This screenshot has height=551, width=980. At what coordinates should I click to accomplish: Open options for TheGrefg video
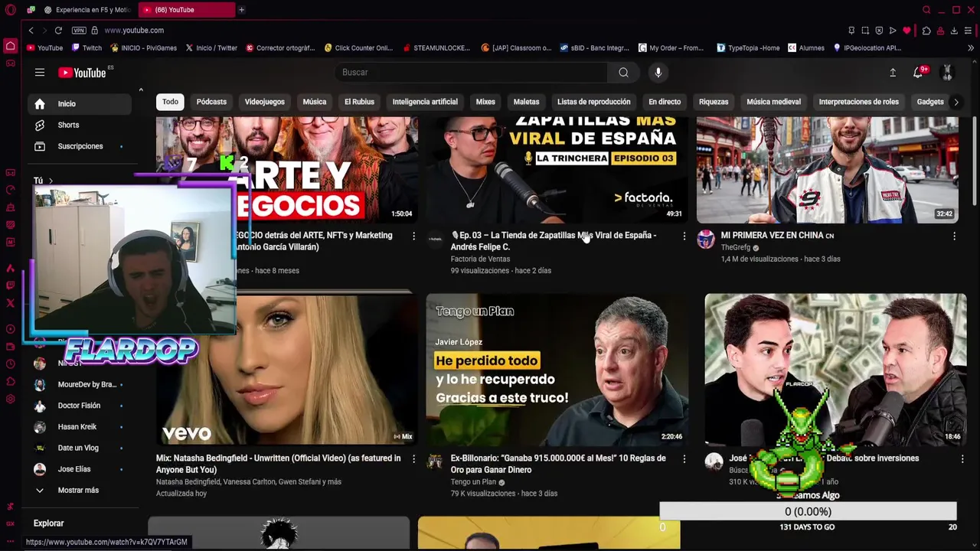[x=954, y=236]
